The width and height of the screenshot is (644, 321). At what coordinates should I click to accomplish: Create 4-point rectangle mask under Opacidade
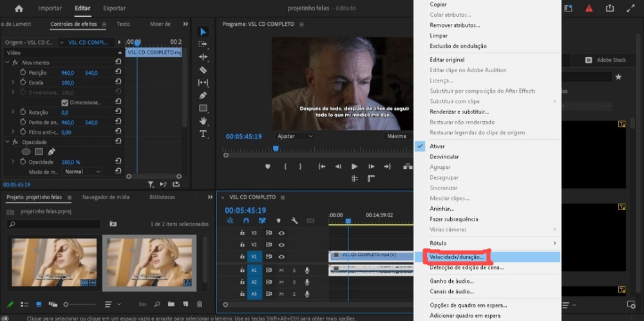39,151
